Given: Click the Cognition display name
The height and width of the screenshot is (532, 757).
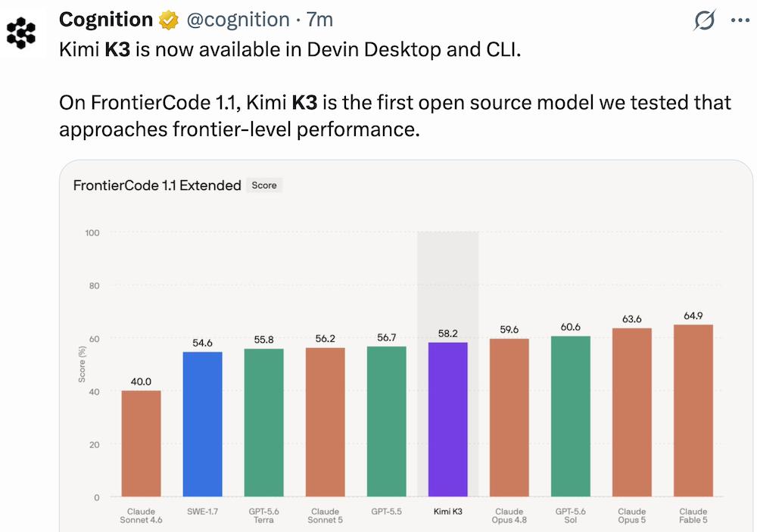Looking at the screenshot, I should [106, 20].
